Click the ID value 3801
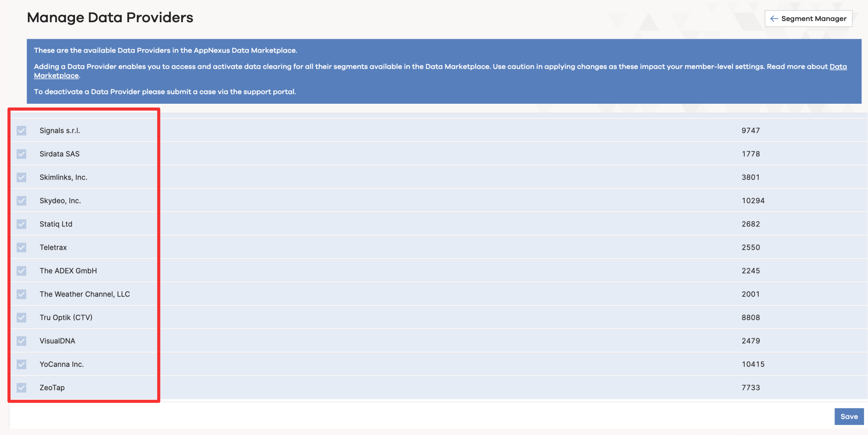868x435 pixels. coord(751,177)
